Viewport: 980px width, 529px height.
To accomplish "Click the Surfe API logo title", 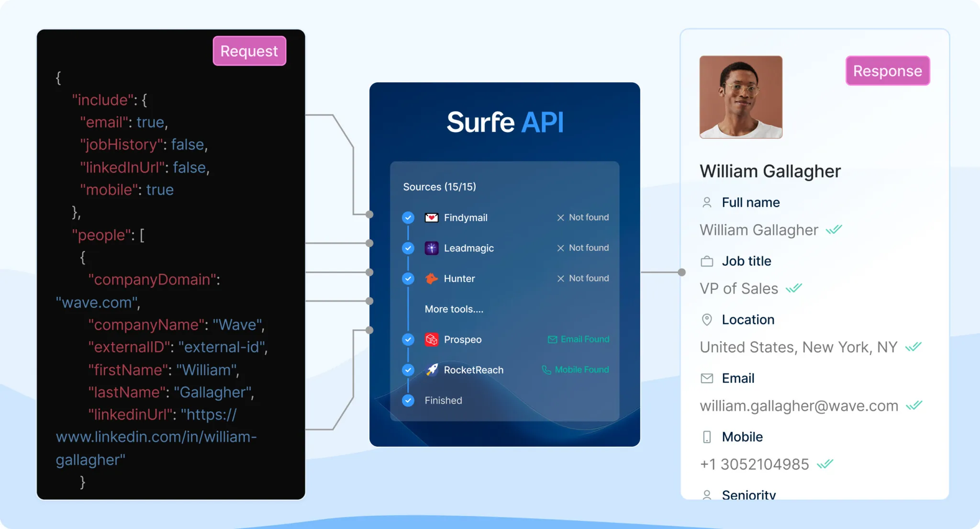I will 505,122.
